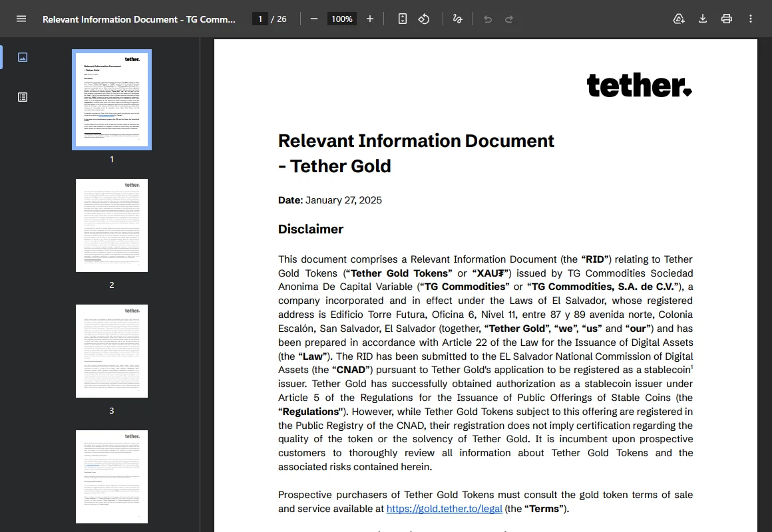Open page 1 thumbnail

(112, 99)
